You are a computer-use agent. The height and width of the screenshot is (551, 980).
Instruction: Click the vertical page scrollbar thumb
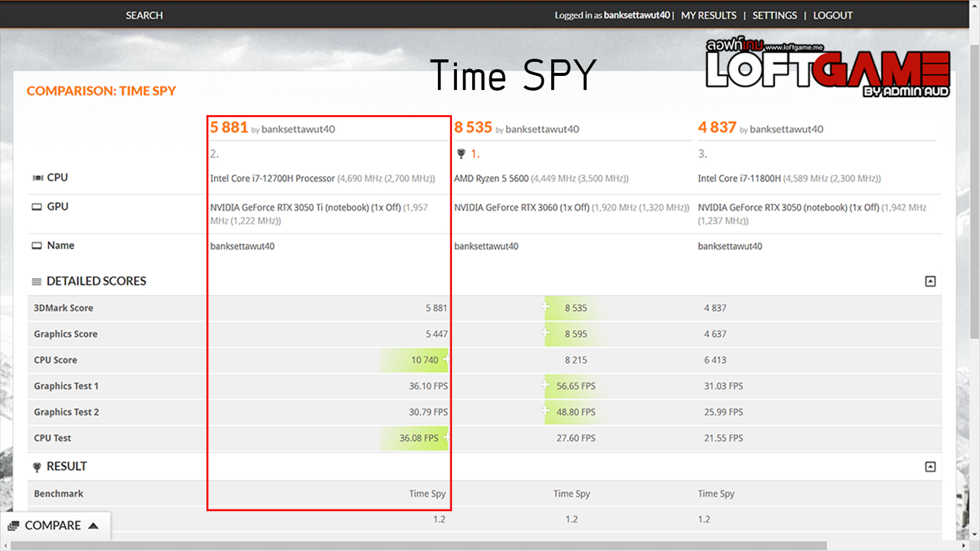[974, 191]
